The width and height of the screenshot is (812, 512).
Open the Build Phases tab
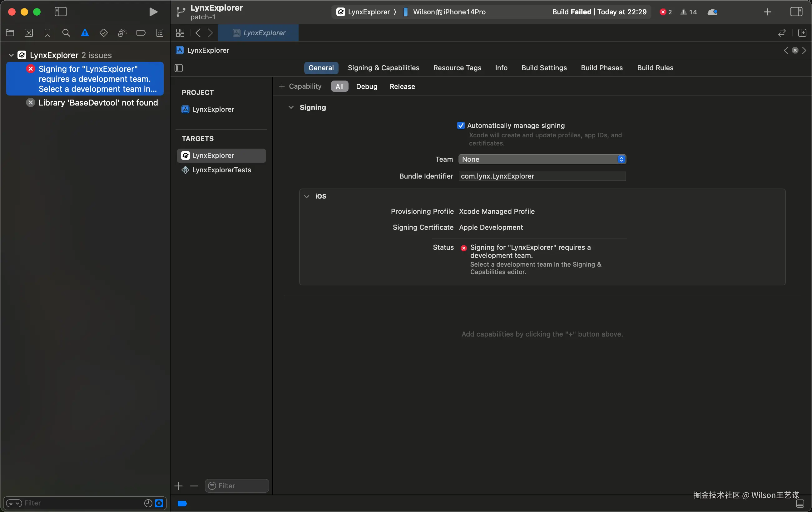pyautogui.click(x=602, y=68)
